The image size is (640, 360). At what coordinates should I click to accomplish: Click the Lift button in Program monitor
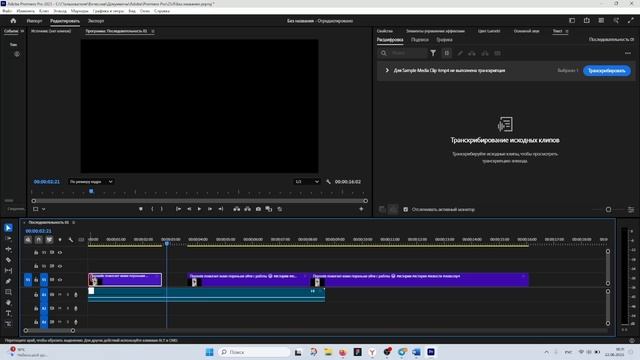(237, 209)
